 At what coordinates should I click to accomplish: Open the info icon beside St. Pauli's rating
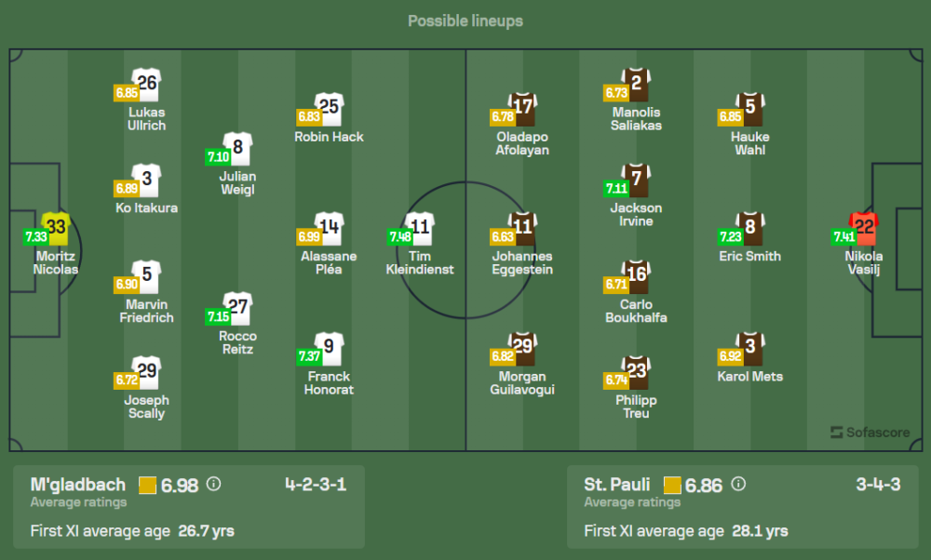click(x=738, y=485)
